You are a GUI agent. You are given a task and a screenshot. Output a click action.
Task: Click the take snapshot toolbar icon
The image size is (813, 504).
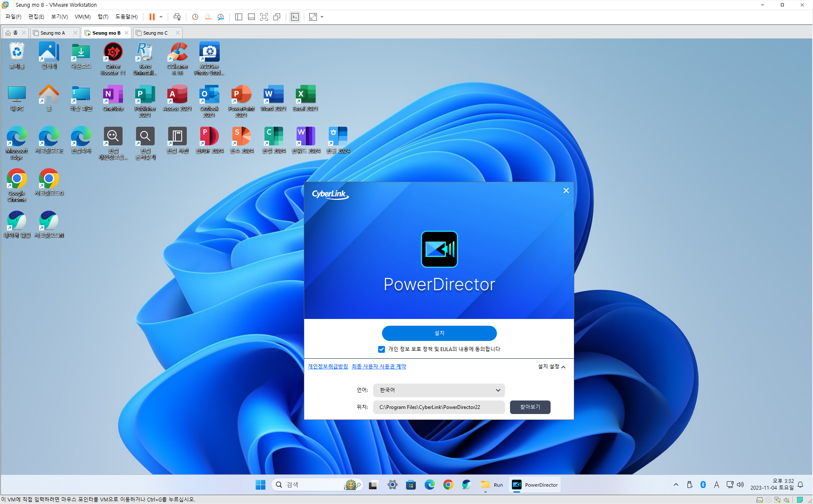pos(195,17)
